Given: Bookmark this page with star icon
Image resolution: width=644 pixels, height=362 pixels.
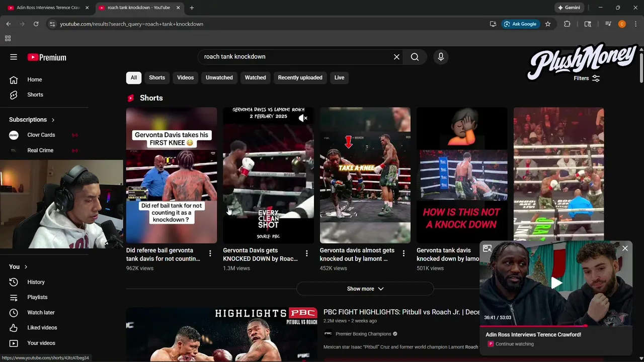Looking at the screenshot, I should click(x=548, y=24).
